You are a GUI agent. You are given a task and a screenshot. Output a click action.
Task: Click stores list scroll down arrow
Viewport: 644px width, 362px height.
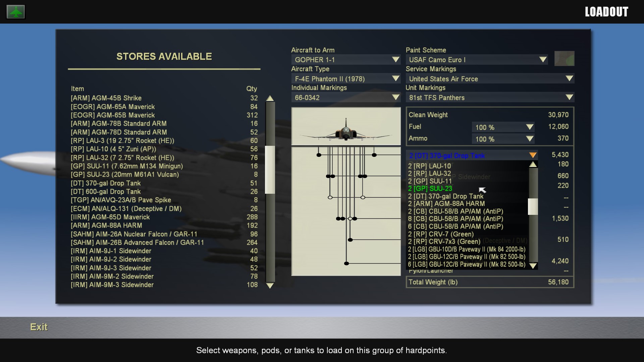(270, 286)
